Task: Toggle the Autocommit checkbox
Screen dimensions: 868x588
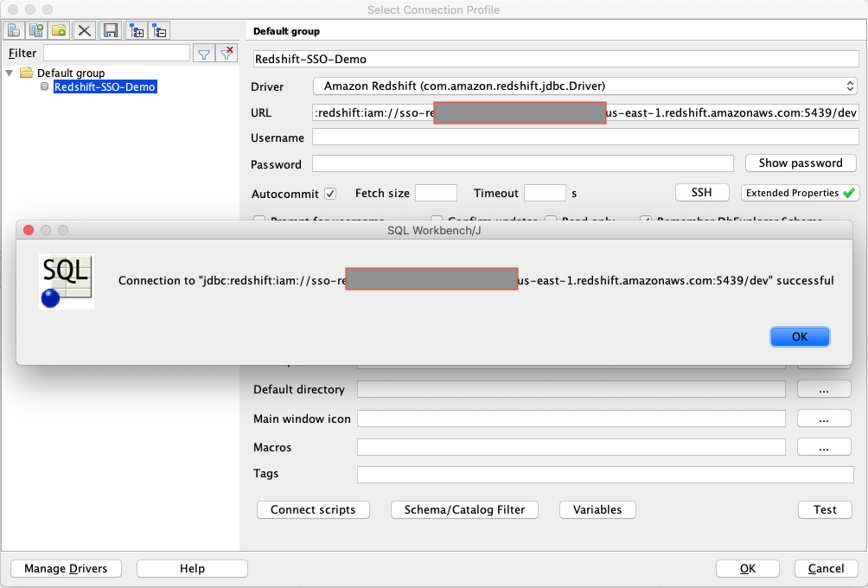Action: (329, 194)
